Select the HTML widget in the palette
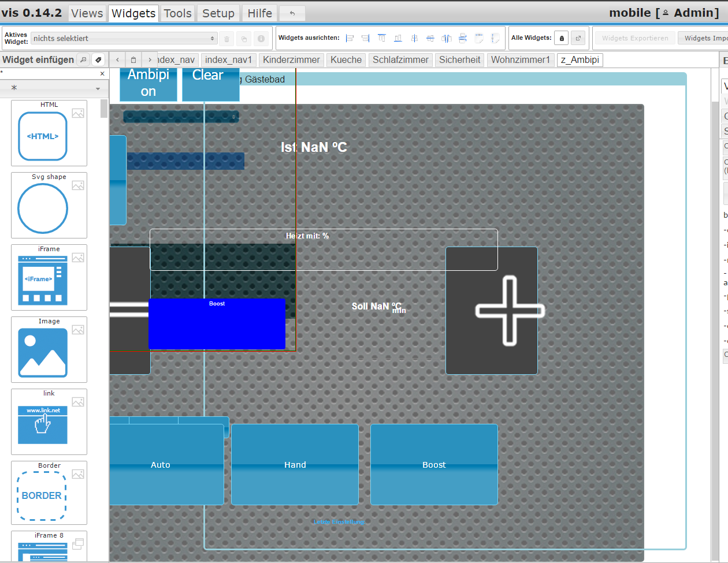 (43, 136)
